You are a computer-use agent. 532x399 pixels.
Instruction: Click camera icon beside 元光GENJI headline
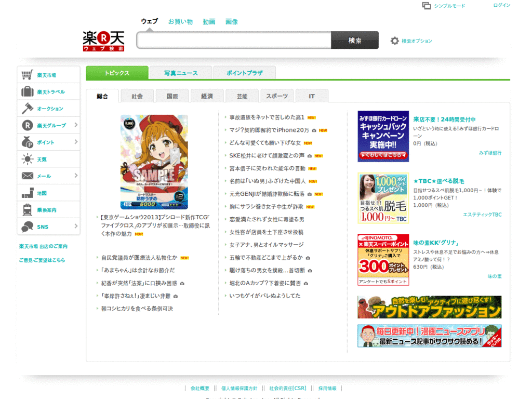coord(310,194)
